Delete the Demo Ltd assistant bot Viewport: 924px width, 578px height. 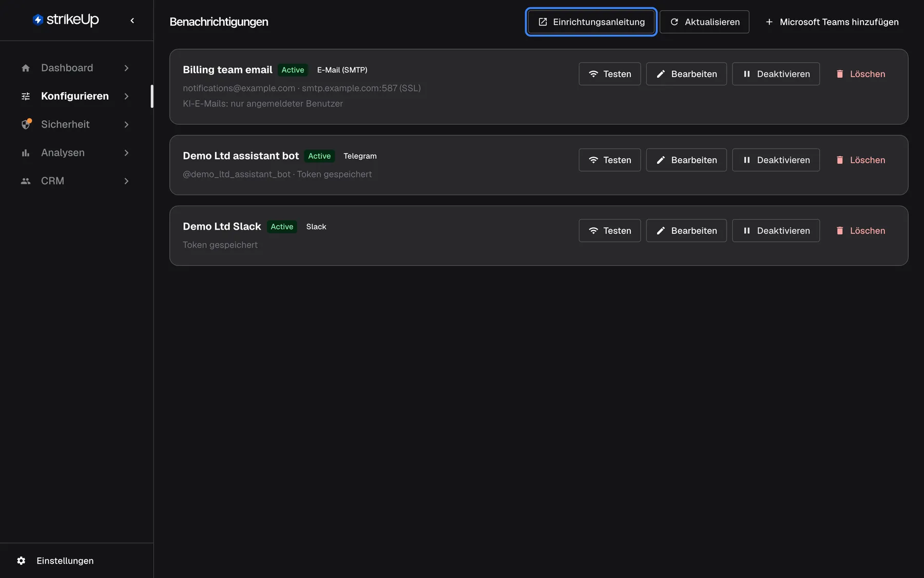pyautogui.click(x=860, y=160)
